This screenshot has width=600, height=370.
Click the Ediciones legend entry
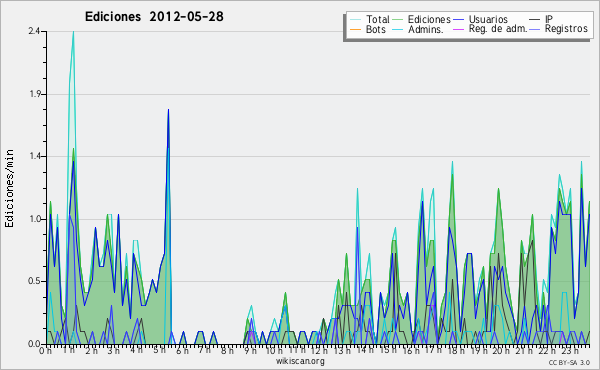click(x=422, y=19)
